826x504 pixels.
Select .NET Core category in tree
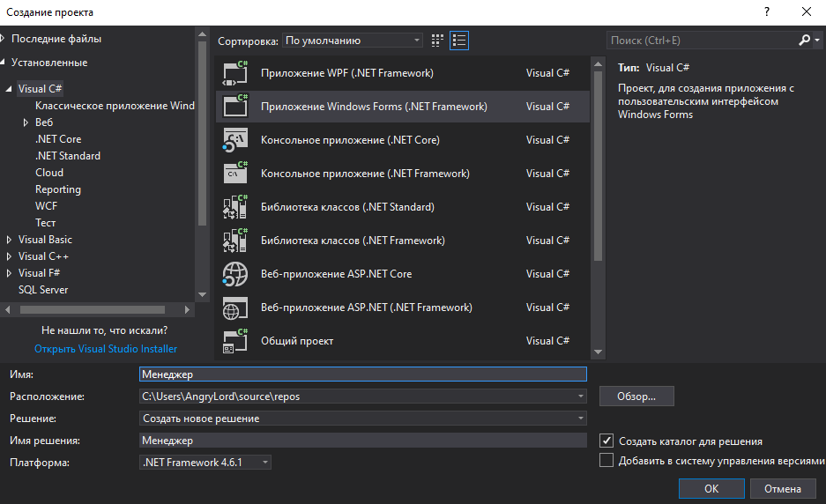[x=58, y=139]
